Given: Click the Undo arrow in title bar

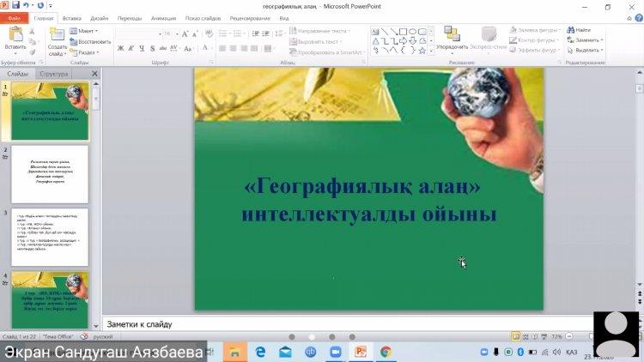Looking at the screenshot, I should click(x=27, y=6).
